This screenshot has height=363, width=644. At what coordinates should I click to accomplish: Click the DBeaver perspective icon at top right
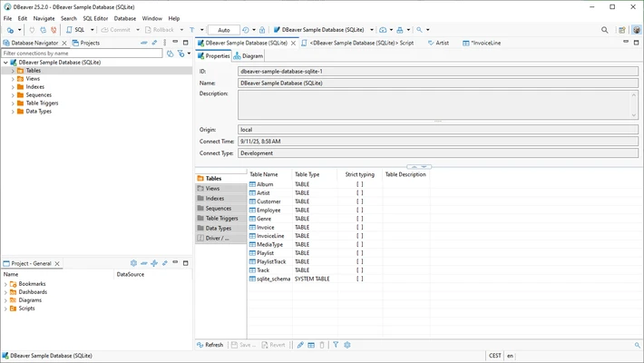636,30
